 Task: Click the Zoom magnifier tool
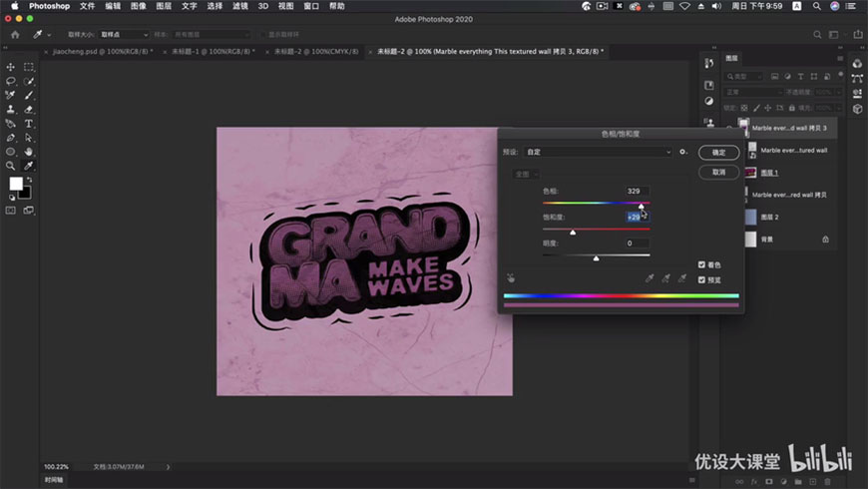[x=11, y=166]
